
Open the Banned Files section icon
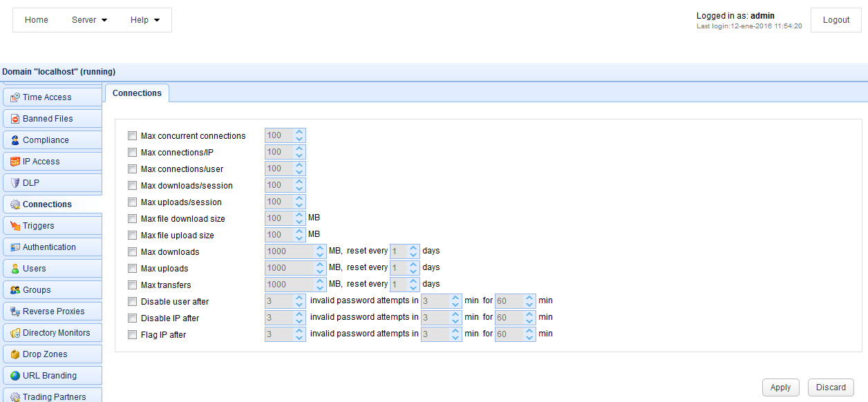[14, 118]
